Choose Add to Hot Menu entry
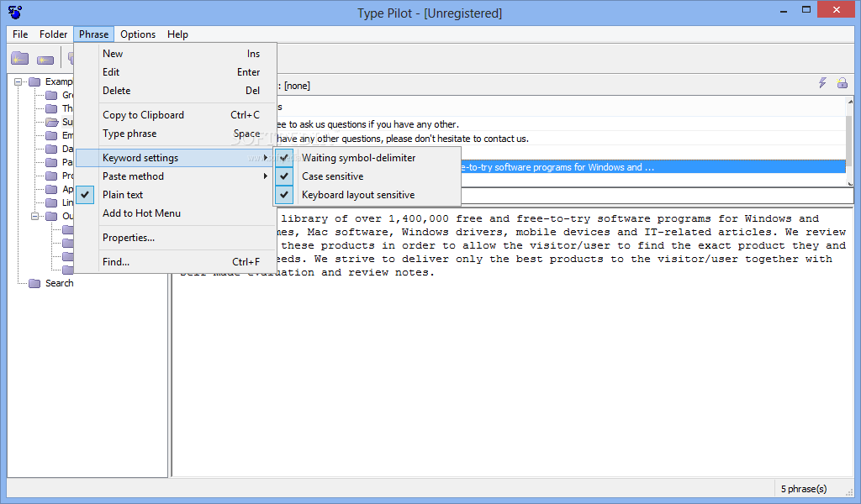The image size is (861, 504). point(175,213)
